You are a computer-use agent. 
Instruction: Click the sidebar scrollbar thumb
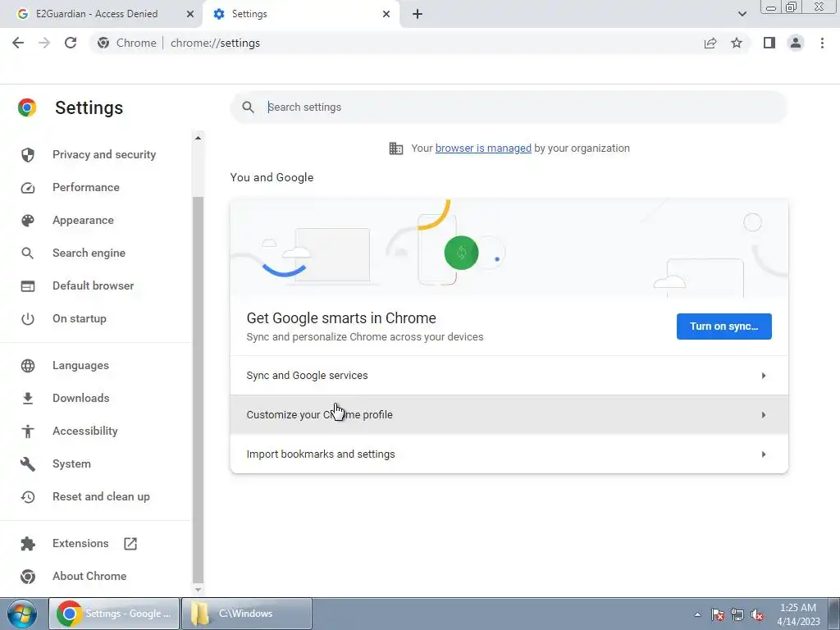(x=198, y=390)
